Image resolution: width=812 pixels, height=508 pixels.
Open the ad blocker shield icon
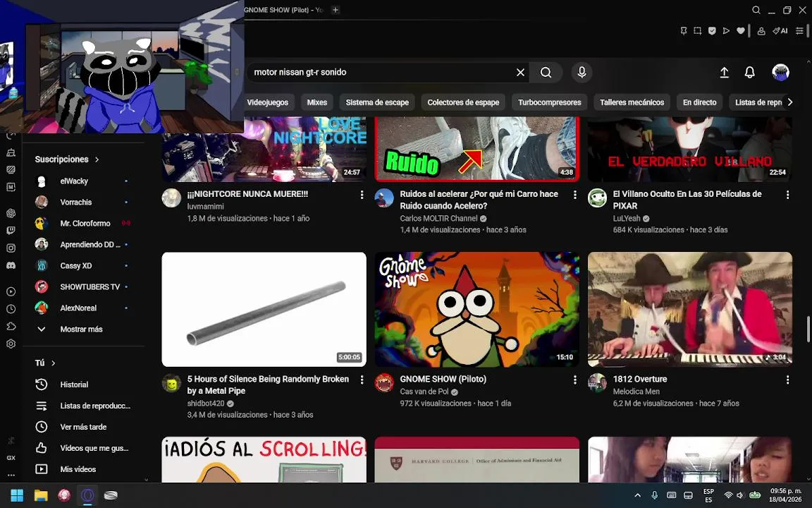tap(712, 30)
